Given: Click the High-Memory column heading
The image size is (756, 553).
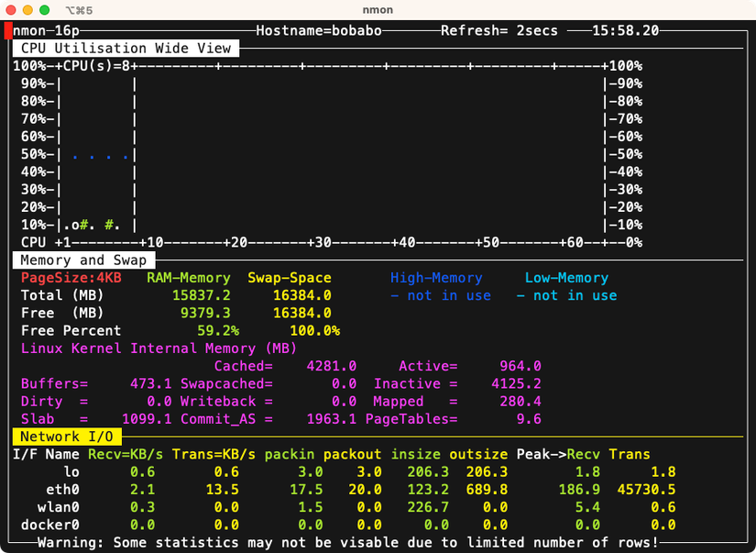Looking at the screenshot, I should (436, 278).
